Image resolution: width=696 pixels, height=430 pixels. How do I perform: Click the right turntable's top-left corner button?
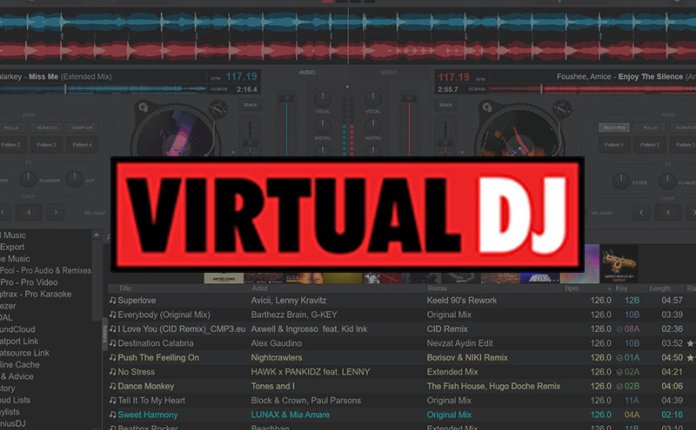click(x=487, y=107)
